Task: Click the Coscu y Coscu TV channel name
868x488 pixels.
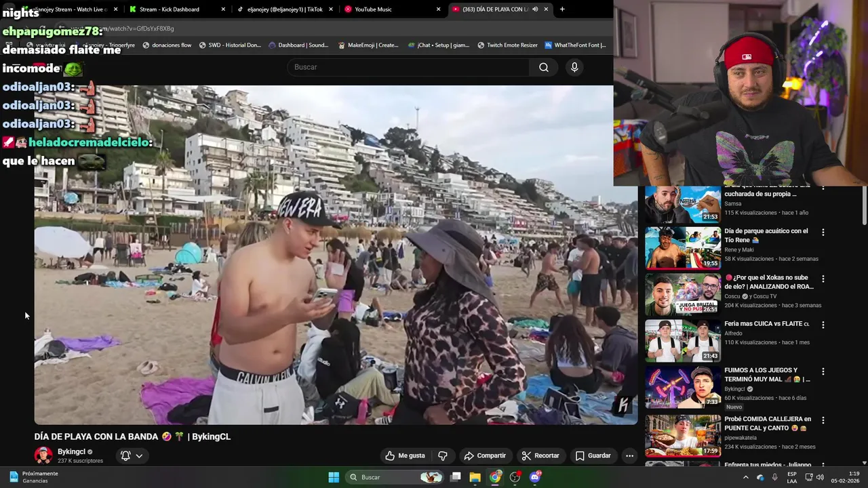Action: [x=750, y=296]
